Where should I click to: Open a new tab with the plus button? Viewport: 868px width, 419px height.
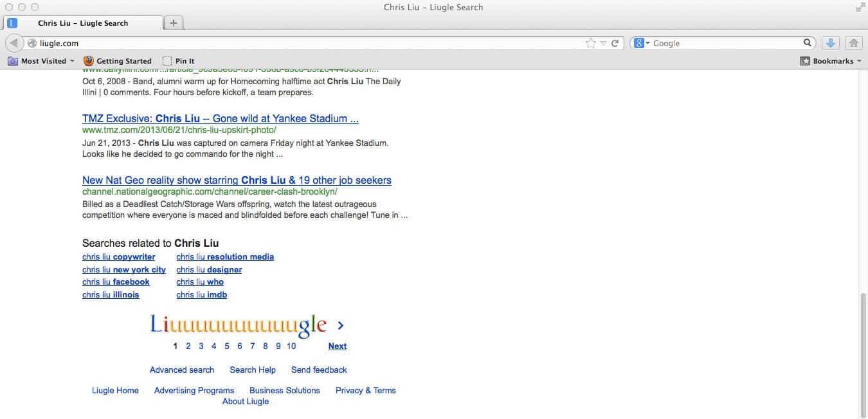[x=174, y=23]
